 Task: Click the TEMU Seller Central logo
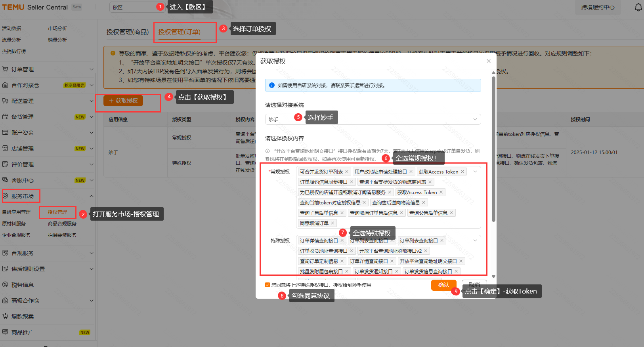coord(35,7)
